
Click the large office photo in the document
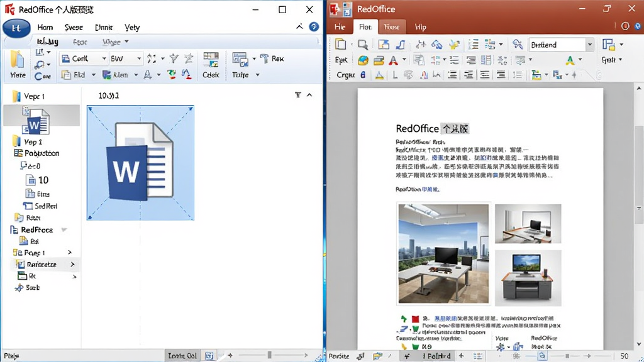[443, 254]
